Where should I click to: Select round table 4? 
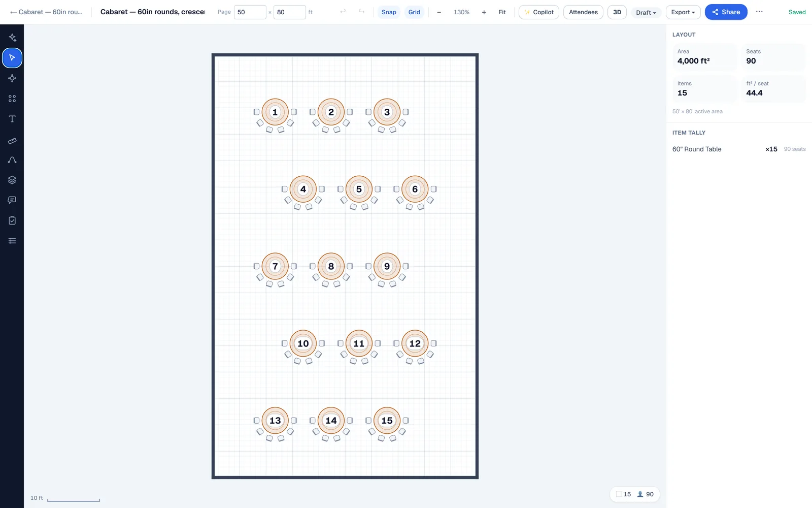point(303,189)
